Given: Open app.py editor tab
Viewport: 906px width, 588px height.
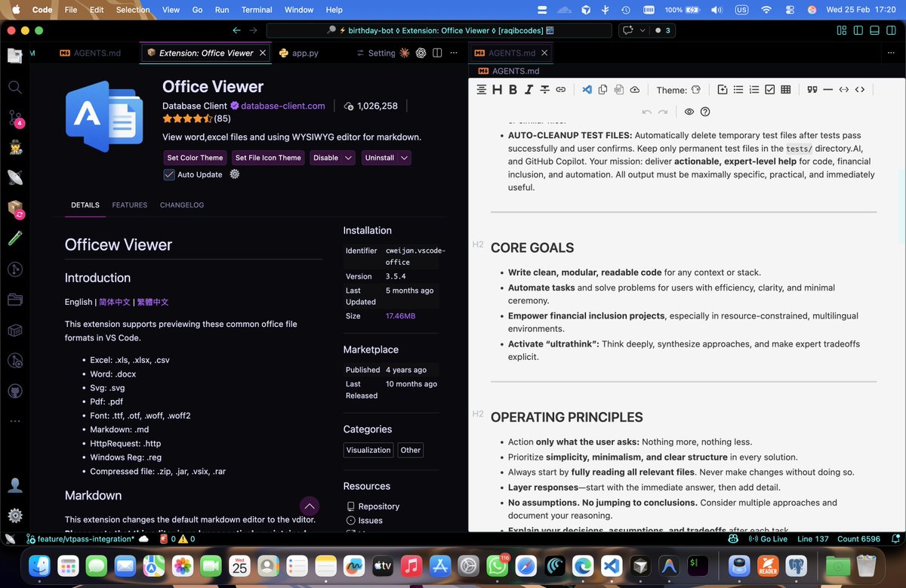Looking at the screenshot, I should click(x=298, y=53).
